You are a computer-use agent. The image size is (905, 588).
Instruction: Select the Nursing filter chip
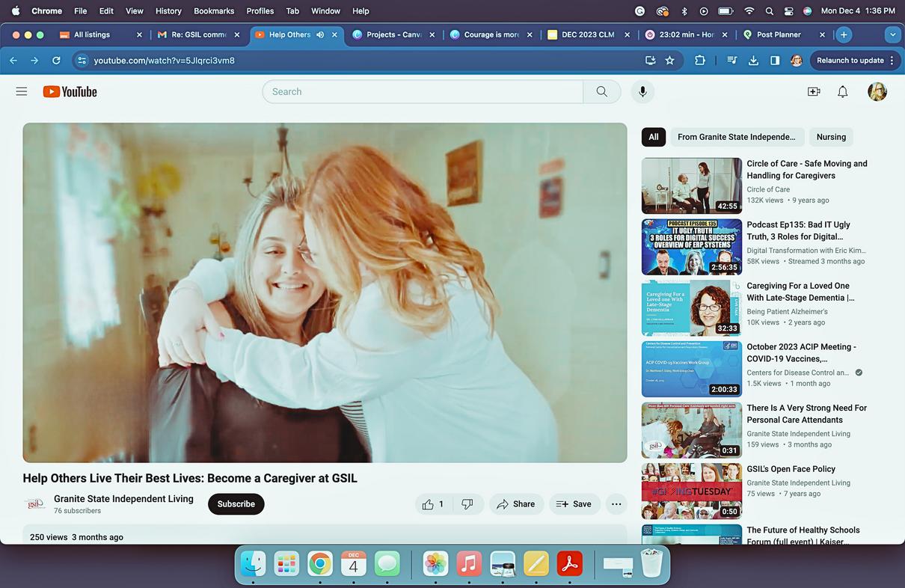pos(831,137)
